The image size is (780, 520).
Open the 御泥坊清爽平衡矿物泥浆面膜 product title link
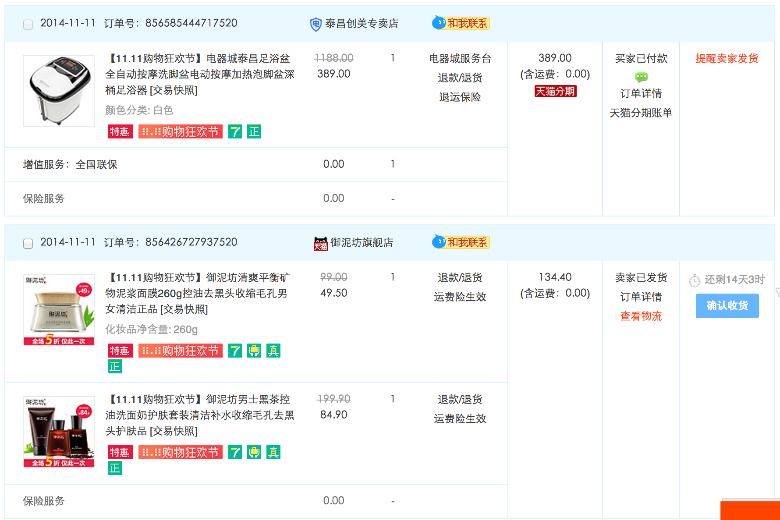point(197,293)
